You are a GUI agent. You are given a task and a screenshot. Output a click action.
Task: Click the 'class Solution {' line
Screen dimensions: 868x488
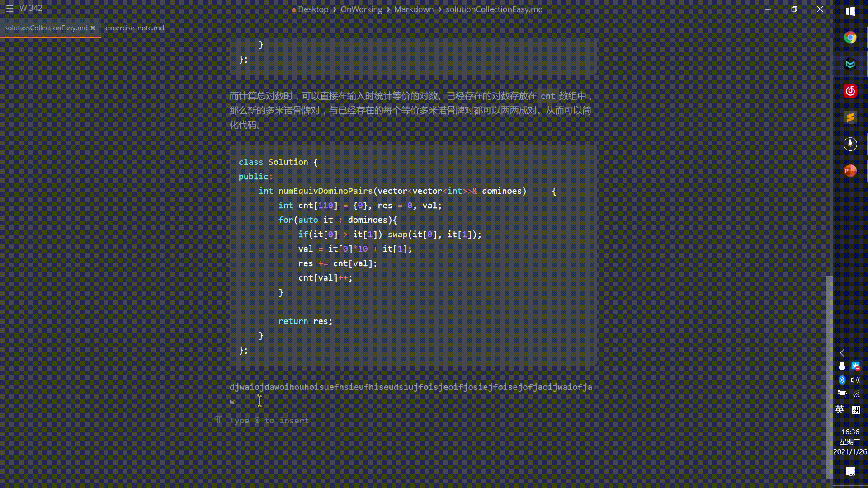278,162
